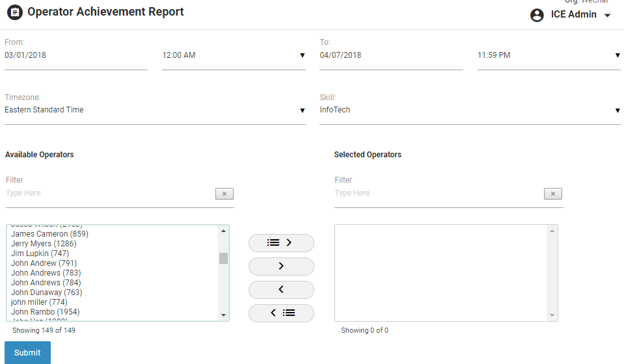Select James Cameron (859) from the list

click(x=49, y=234)
